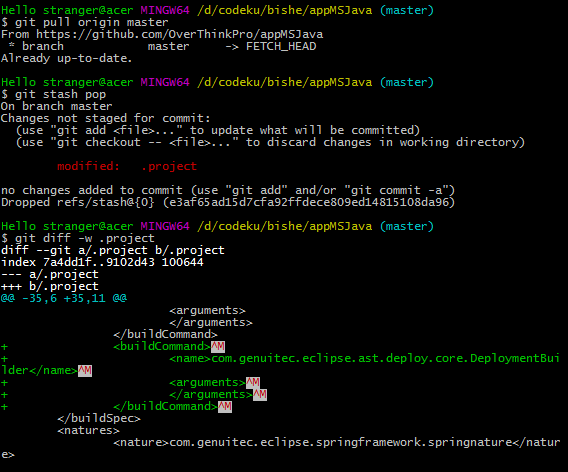Click the green '<arguments>^M' added line
The width and height of the screenshot is (568, 472).
point(214,383)
